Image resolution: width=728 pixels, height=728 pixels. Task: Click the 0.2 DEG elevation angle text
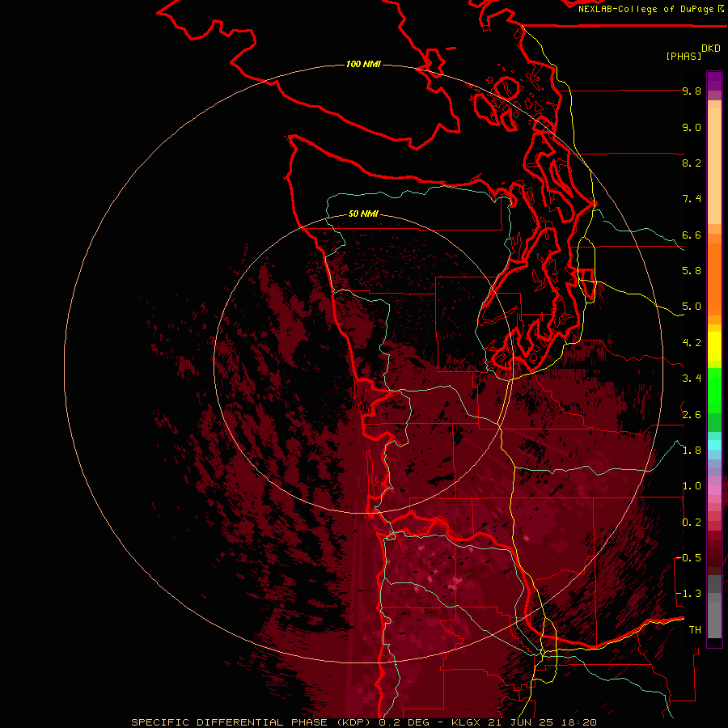405,722
